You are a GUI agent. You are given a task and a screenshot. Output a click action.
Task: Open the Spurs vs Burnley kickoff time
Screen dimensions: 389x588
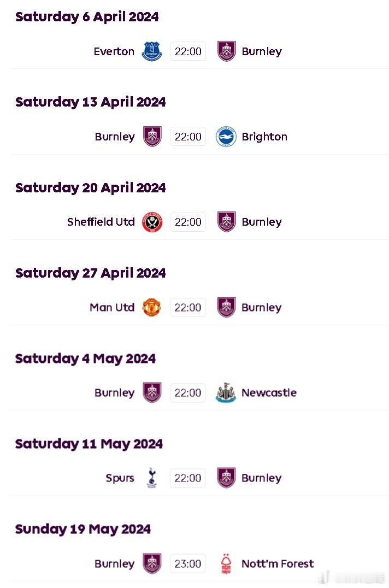coord(188,478)
